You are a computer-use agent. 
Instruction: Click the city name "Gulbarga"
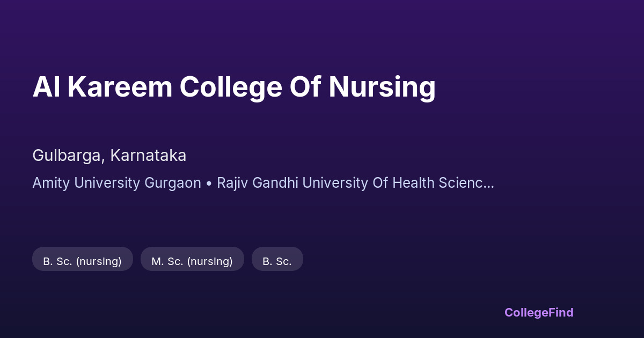click(x=68, y=156)
